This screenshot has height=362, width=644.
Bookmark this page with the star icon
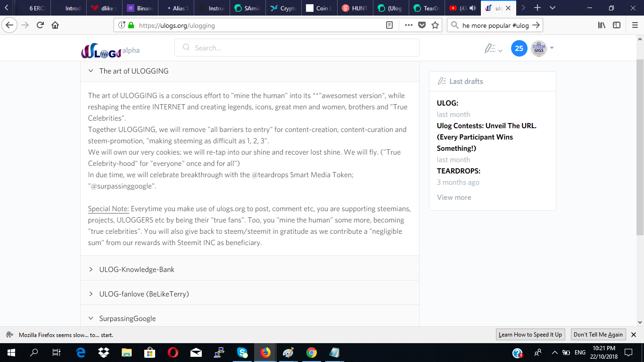pos(435,25)
